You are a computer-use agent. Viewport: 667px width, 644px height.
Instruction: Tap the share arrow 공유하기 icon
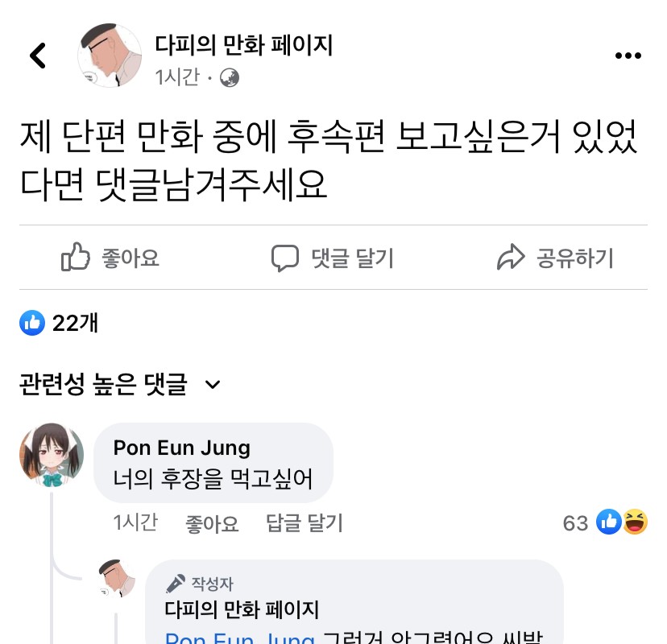tap(511, 258)
